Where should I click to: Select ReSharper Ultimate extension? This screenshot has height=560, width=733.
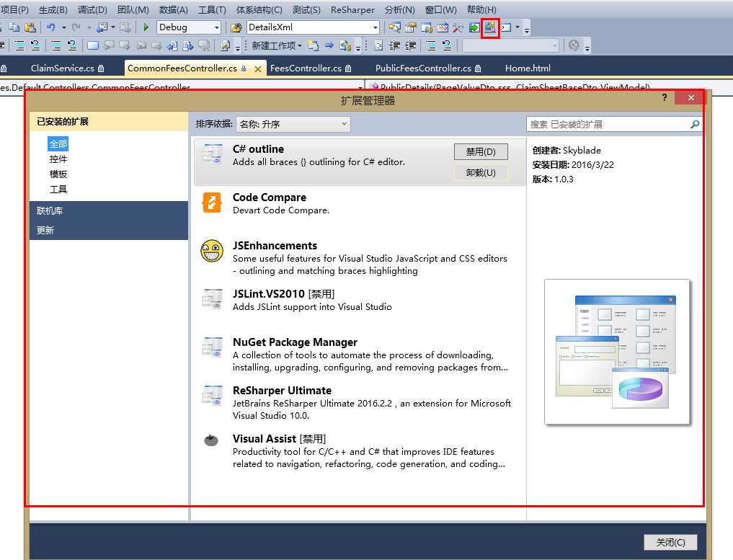(x=360, y=402)
